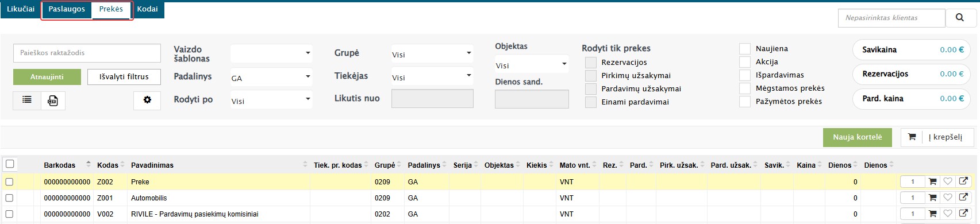Select the Z001 Automobilis row checkbox
This screenshot has height=224, width=980.
[9, 198]
